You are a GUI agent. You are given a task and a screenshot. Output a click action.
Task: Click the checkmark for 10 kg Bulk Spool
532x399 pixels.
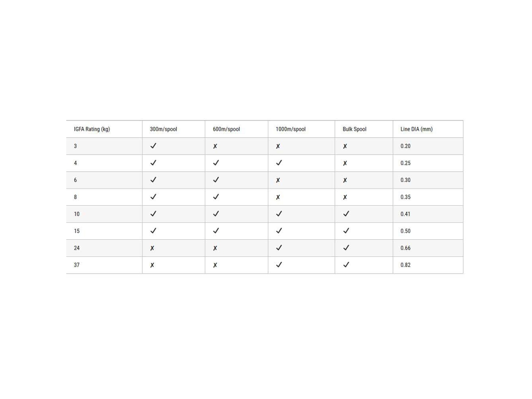[x=346, y=214]
